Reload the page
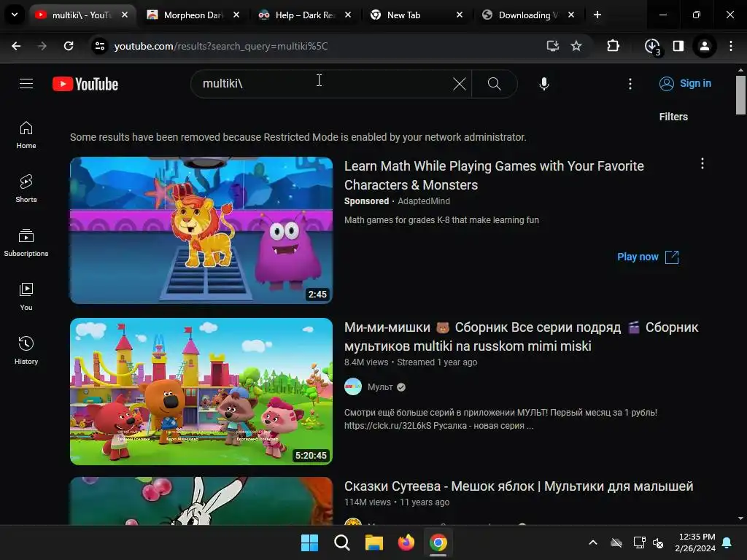The image size is (747, 560). pos(69,46)
